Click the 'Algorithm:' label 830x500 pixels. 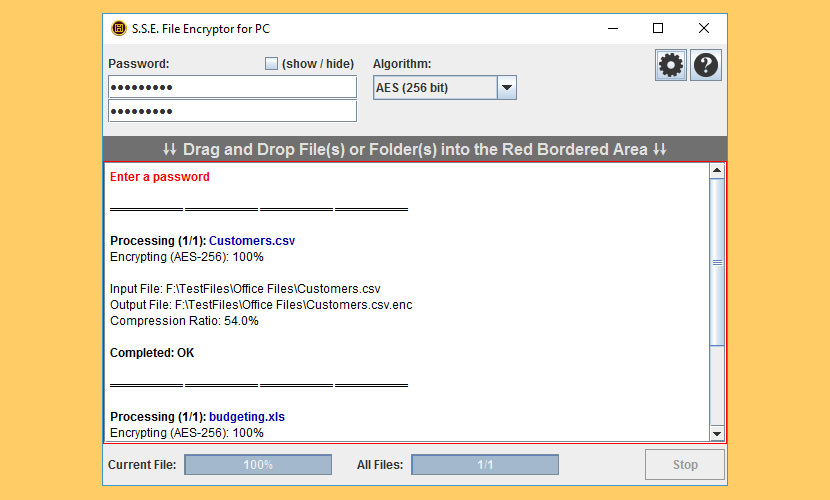(402, 64)
